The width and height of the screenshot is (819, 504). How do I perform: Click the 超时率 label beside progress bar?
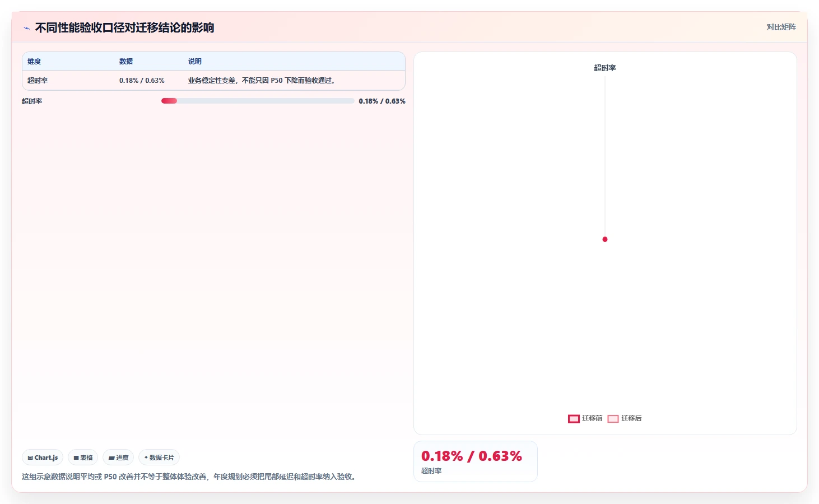pos(32,101)
